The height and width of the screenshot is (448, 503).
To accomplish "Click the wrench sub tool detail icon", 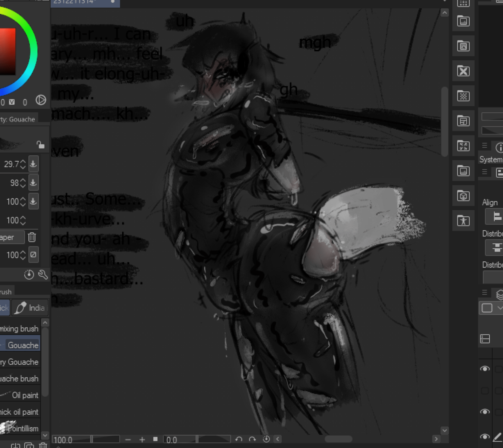I will (43, 275).
